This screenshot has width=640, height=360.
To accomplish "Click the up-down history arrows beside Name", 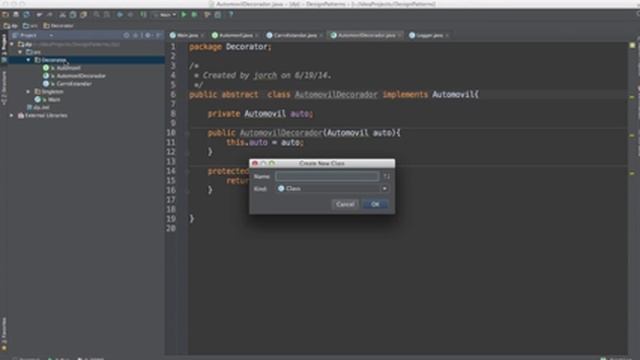I will (x=387, y=176).
